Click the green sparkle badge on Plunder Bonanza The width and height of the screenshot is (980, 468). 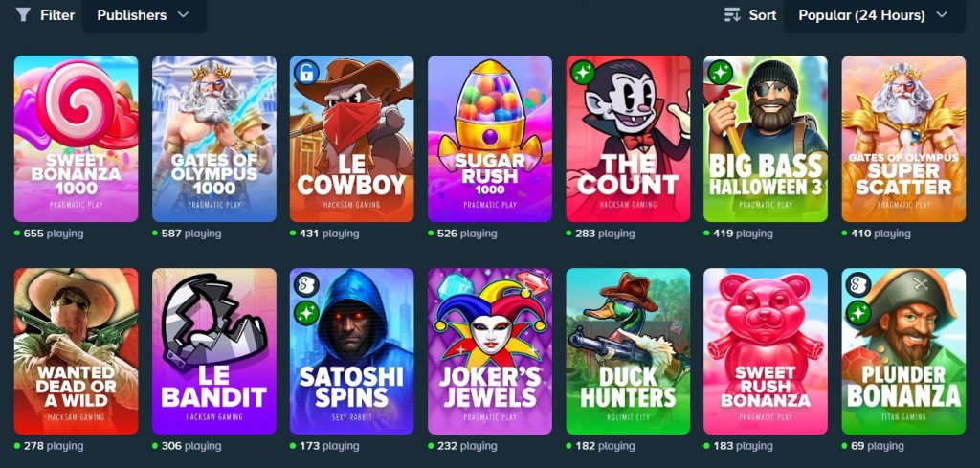pyautogui.click(x=858, y=312)
